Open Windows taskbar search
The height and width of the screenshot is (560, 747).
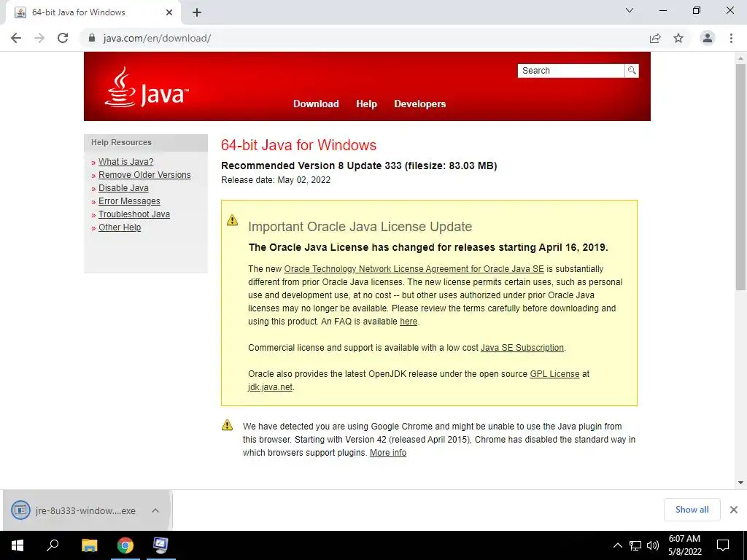(x=53, y=545)
